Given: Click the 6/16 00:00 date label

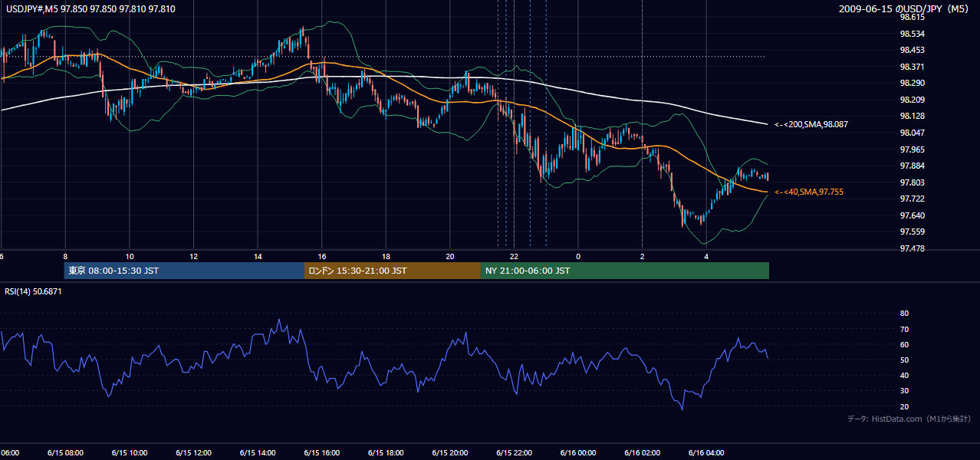Looking at the screenshot, I should tap(578, 452).
